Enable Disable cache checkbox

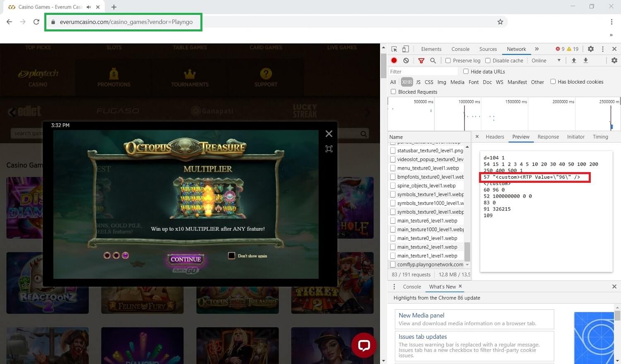click(488, 60)
